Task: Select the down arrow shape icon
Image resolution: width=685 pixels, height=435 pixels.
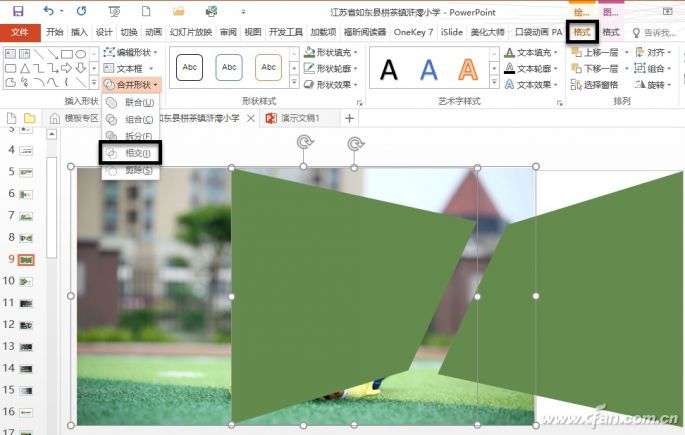Action: [81, 68]
